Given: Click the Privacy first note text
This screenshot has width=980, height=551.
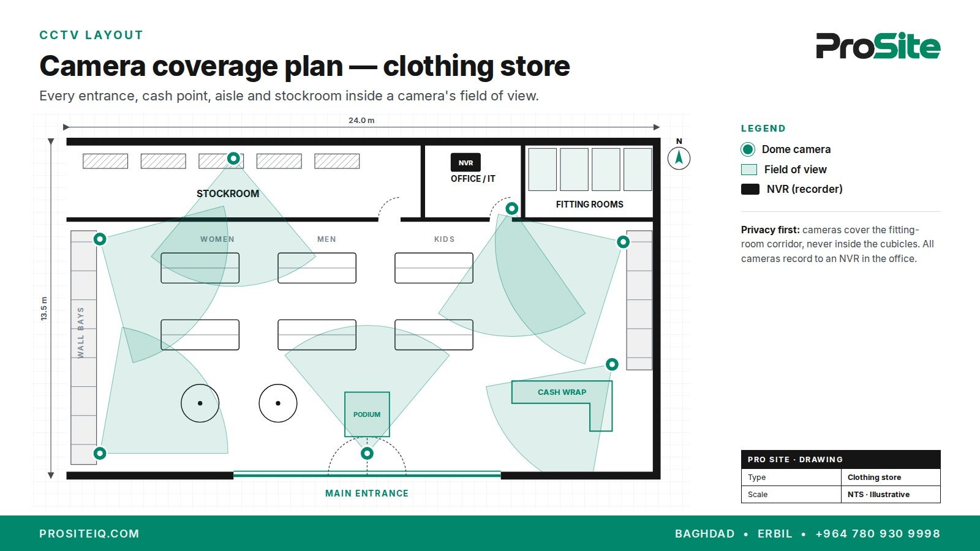Looking at the screenshot, I should (837, 244).
